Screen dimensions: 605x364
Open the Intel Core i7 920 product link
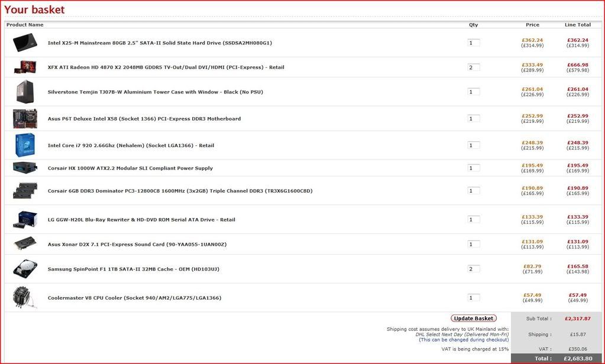pyautogui.click(x=131, y=145)
